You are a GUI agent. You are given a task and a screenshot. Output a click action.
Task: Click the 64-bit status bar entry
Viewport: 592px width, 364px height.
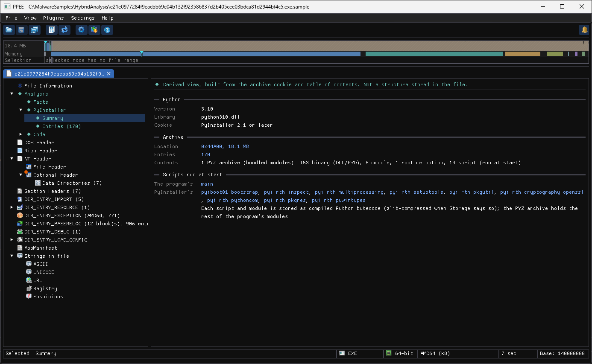point(399,353)
